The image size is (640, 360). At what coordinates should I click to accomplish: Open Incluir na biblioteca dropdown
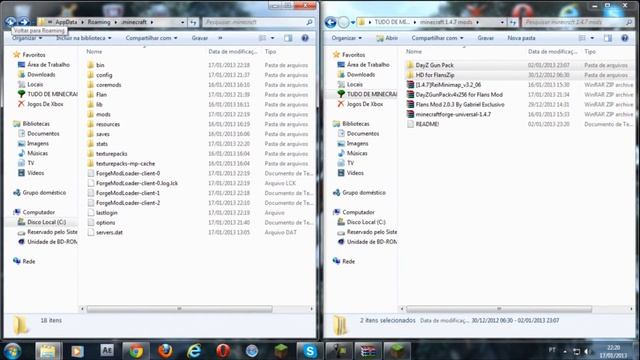pyautogui.click(x=84, y=38)
